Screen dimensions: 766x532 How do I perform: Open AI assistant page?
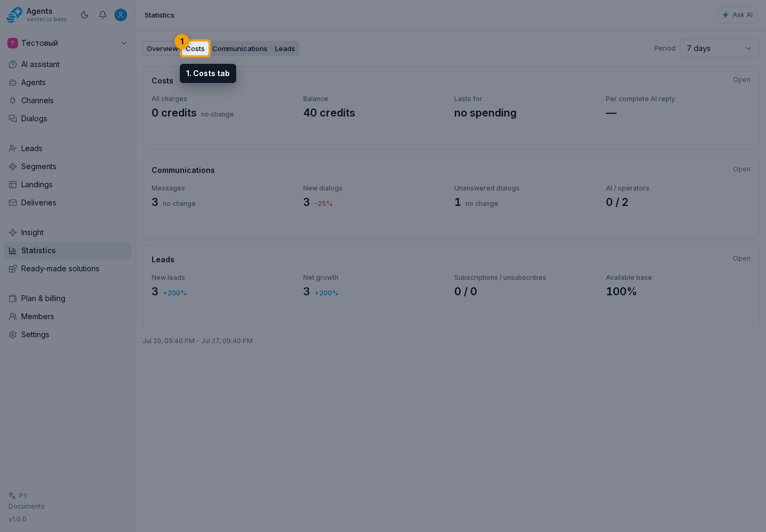68,64
